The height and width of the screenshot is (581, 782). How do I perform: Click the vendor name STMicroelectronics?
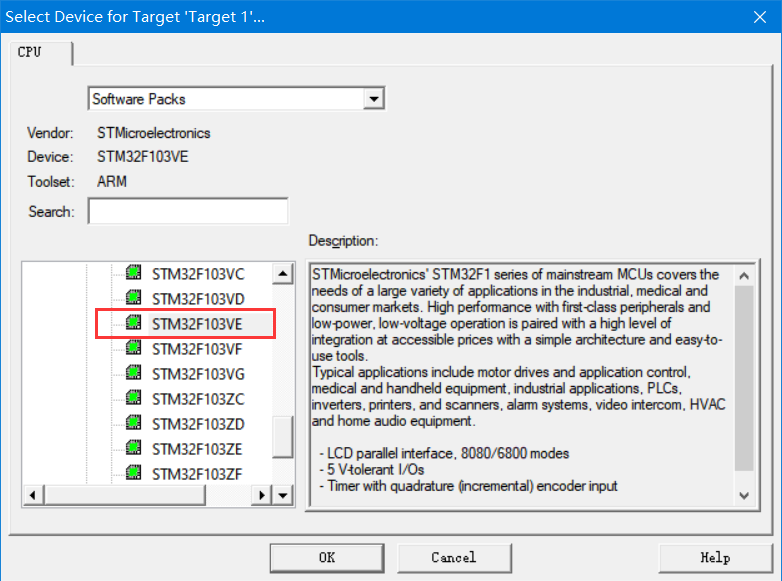pos(154,133)
